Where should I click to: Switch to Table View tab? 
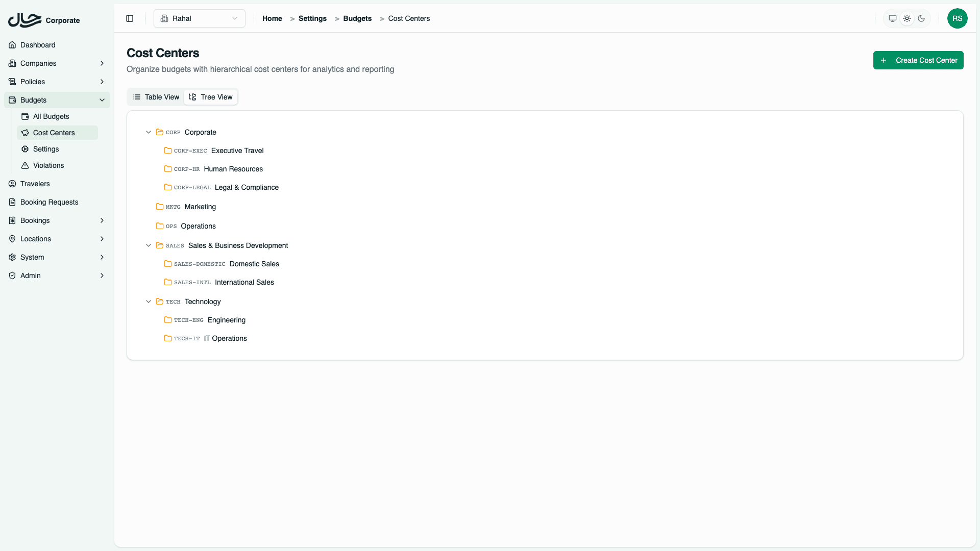(156, 97)
